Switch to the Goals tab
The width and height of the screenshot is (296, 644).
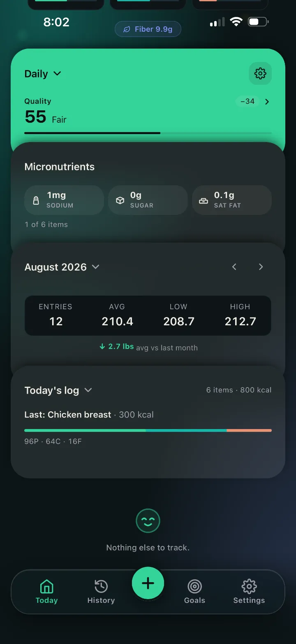[194, 592]
